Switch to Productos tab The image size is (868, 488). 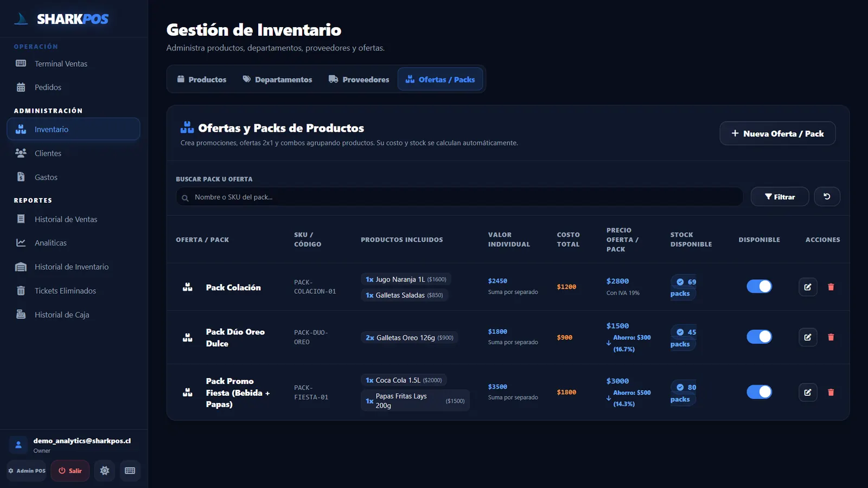[201, 79]
